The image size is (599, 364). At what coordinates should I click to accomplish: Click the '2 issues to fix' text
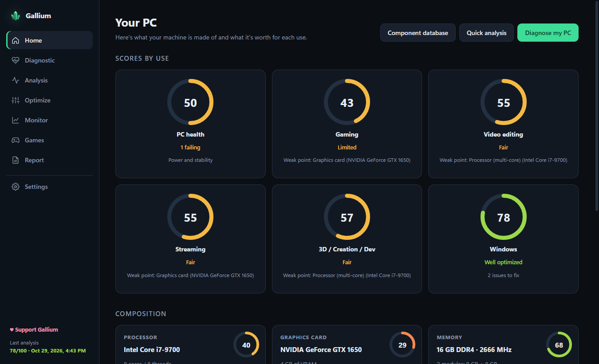click(x=504, y=275)
